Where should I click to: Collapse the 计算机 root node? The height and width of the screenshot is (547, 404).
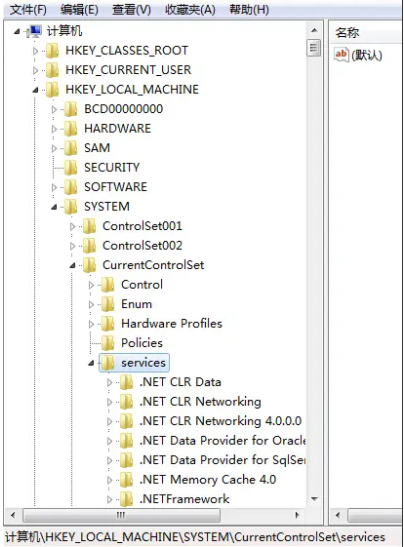click(x=17, y=32)
